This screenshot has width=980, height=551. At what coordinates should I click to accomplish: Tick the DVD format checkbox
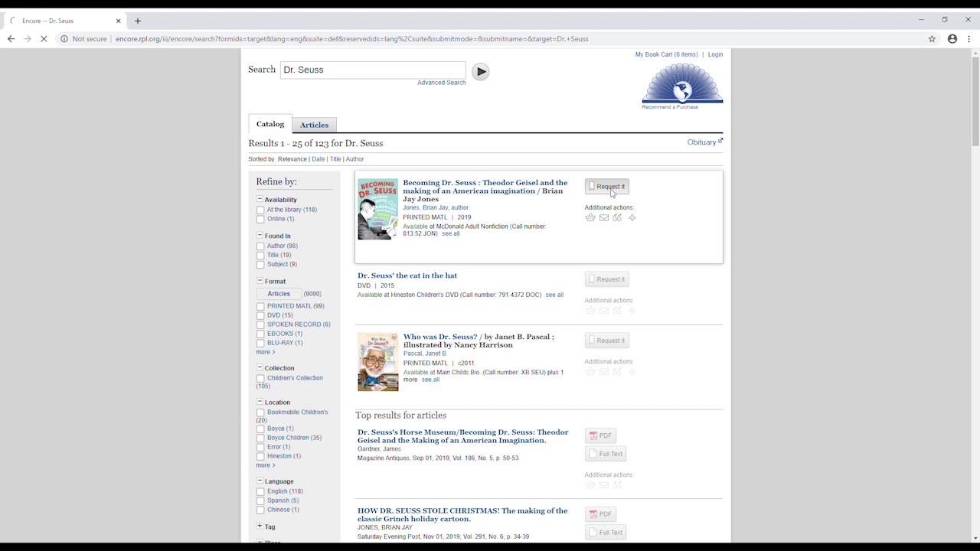click(x=260, y=315)
